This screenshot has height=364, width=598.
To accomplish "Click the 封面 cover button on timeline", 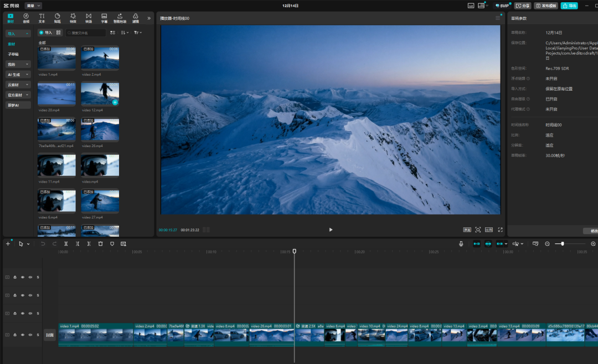I will click(49, 335).
